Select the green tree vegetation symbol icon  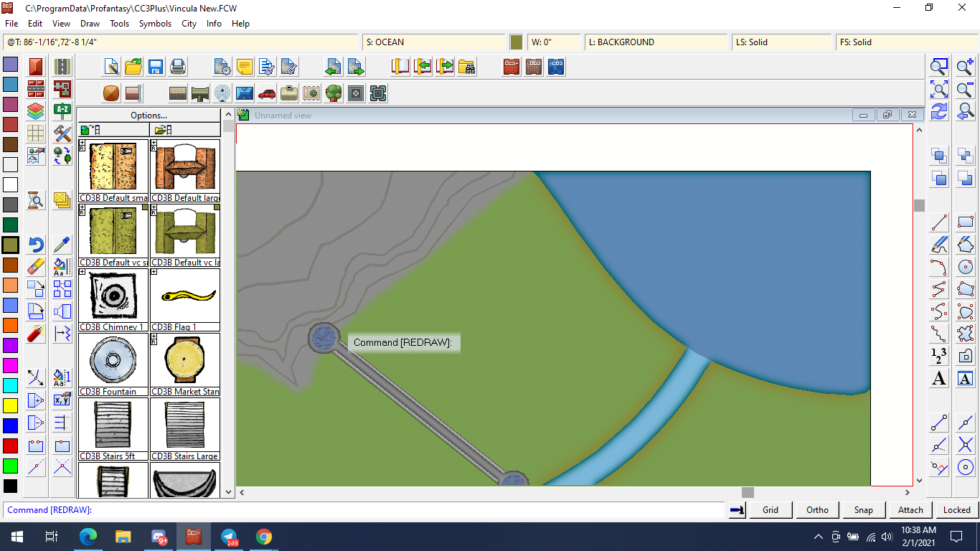(334, 93)
